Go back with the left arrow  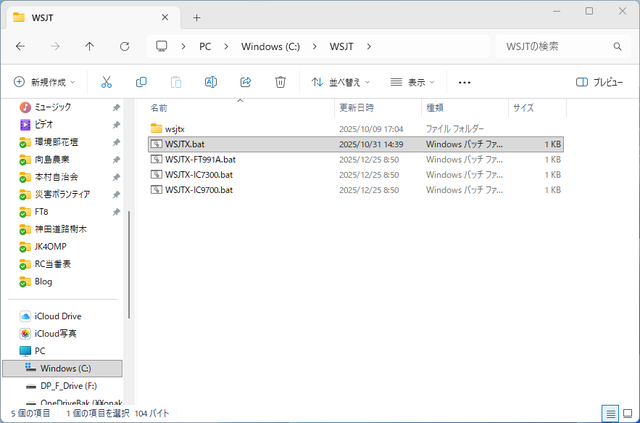pos(20,47)
